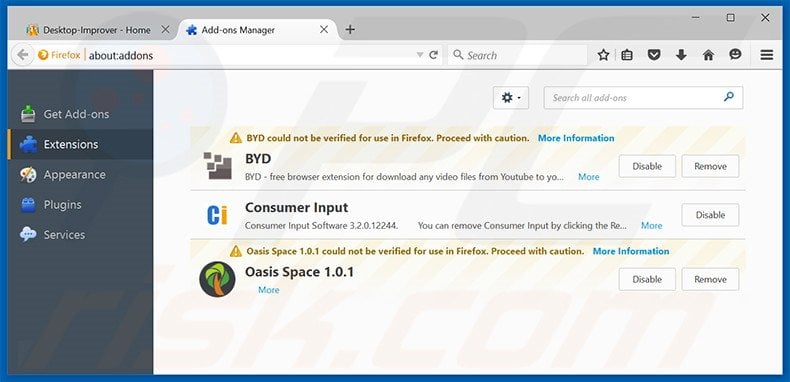The image size is (790, 382).
Task: Remove the Oasis Space 1.0.1 extension
Action: click(710, 279)
